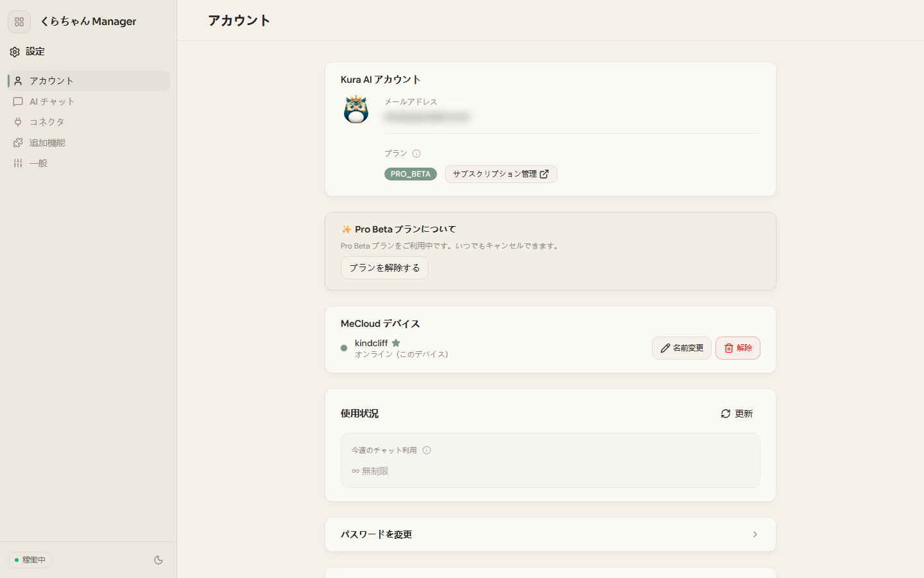Click the Kura AI アカウント heading
Viewport: 924px width, 578px height.
click(x=381, y=80)
